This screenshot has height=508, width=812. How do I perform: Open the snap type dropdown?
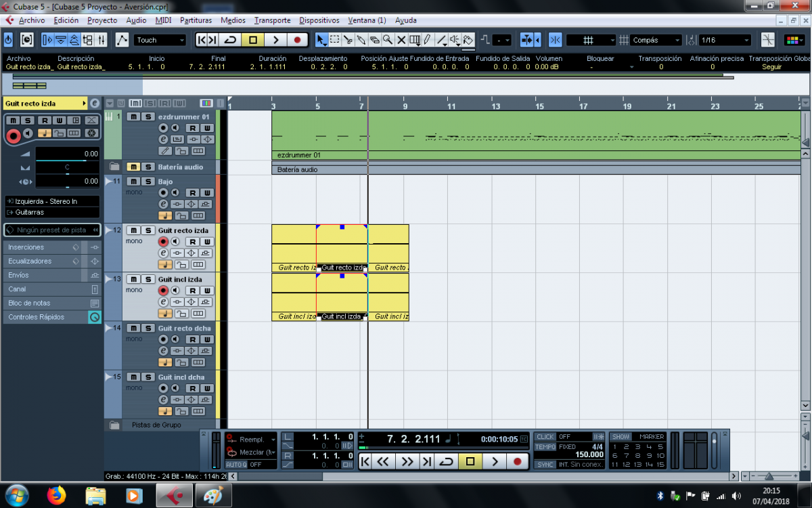coord(591,40)
